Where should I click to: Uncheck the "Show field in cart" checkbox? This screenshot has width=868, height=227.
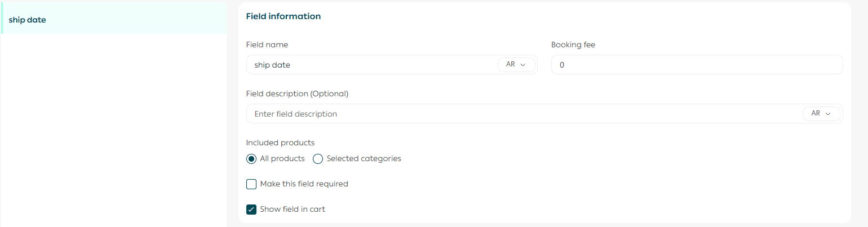[x=251, y=210]
